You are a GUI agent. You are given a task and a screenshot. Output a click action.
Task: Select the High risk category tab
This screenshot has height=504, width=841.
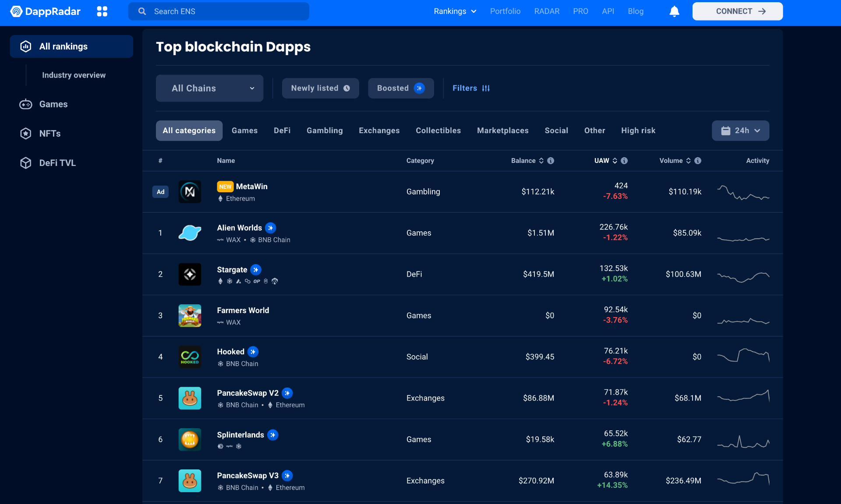click(x=638, y=130)
